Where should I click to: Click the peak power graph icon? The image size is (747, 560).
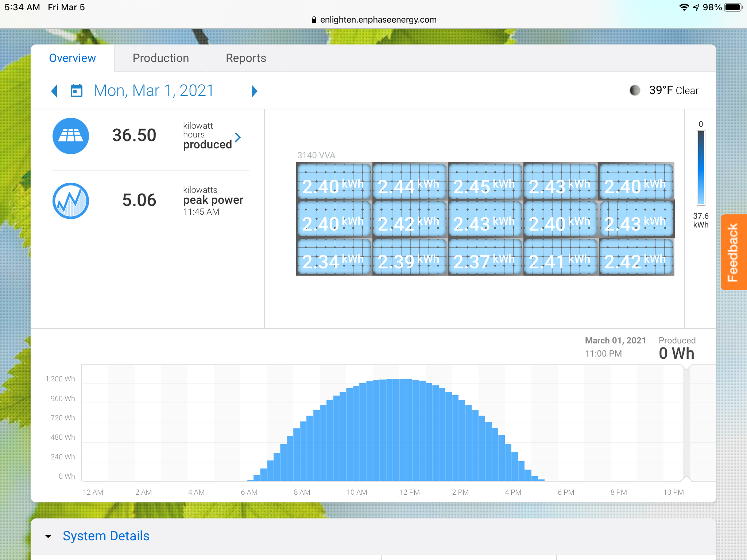click(x=70, y=201)
